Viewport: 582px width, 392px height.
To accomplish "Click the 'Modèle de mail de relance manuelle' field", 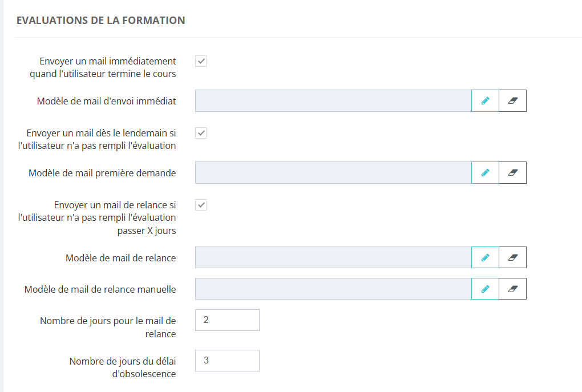I will click(x=333, y=289).
